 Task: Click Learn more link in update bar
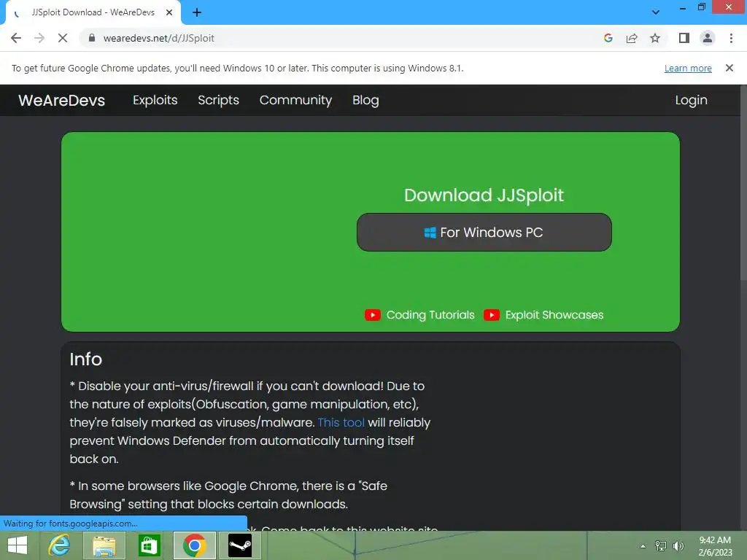click(688, 68)
